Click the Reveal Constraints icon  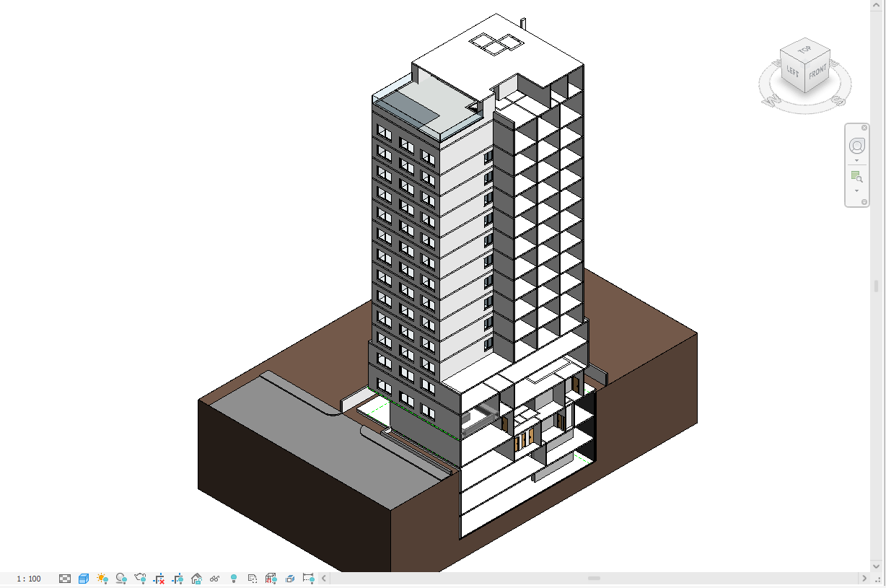(309, 579)
